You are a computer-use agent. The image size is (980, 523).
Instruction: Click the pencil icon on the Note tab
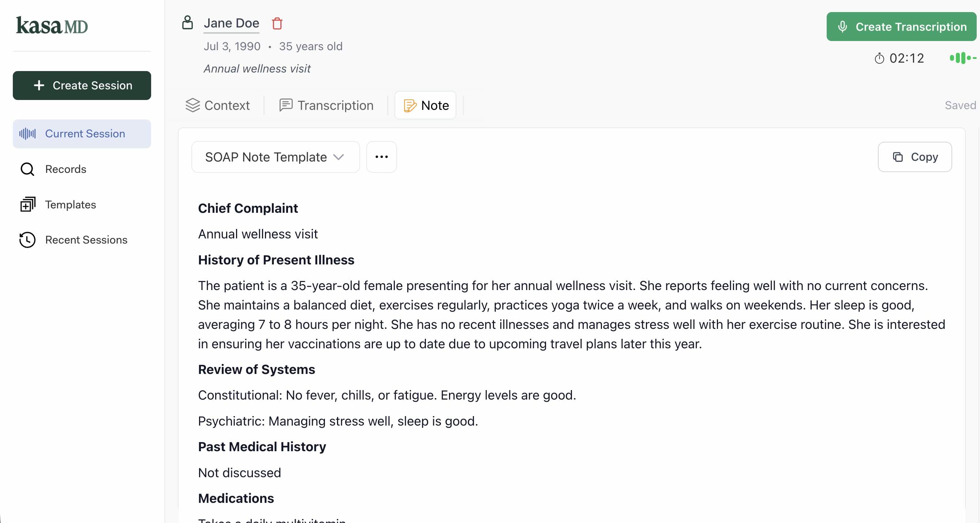[x=409, y=105]
